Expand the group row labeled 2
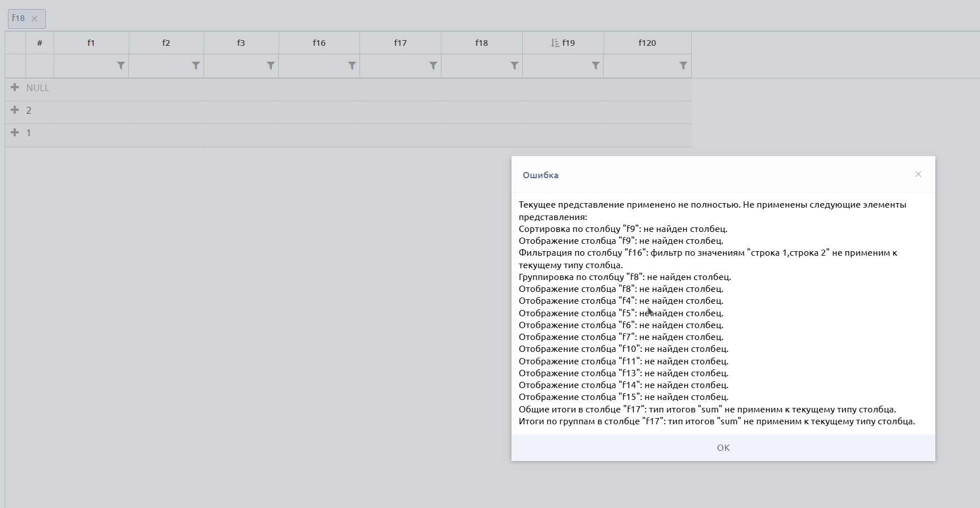980x508 pixels. (x=15, y=110)
